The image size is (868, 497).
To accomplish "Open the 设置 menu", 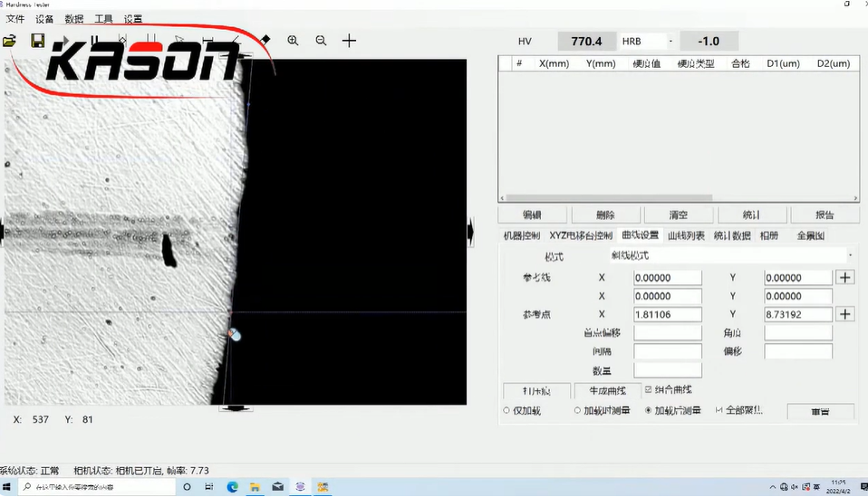I will (x=133, y=19).
